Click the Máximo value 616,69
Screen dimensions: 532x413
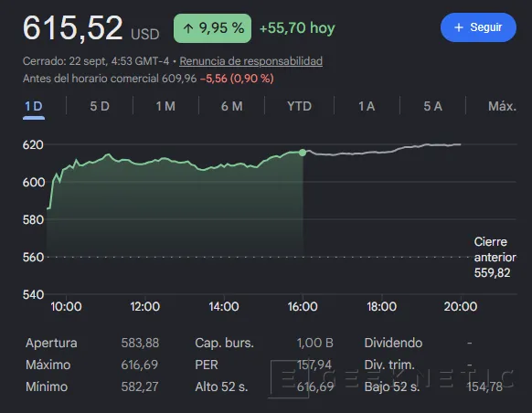[x=140, y=365]
